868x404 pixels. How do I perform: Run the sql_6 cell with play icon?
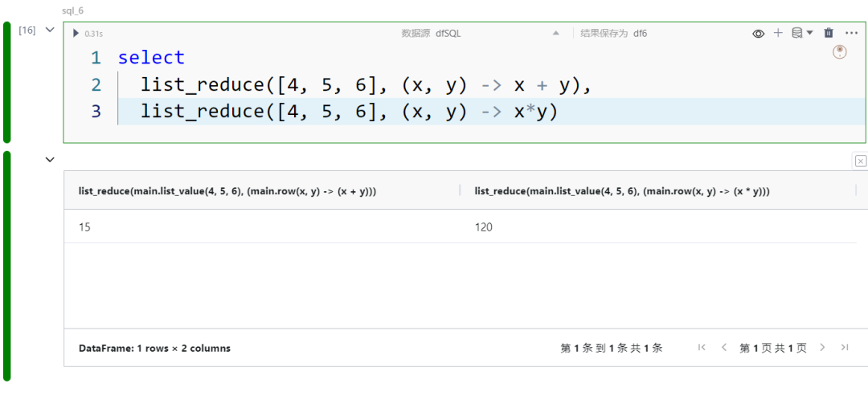(76, 33)
